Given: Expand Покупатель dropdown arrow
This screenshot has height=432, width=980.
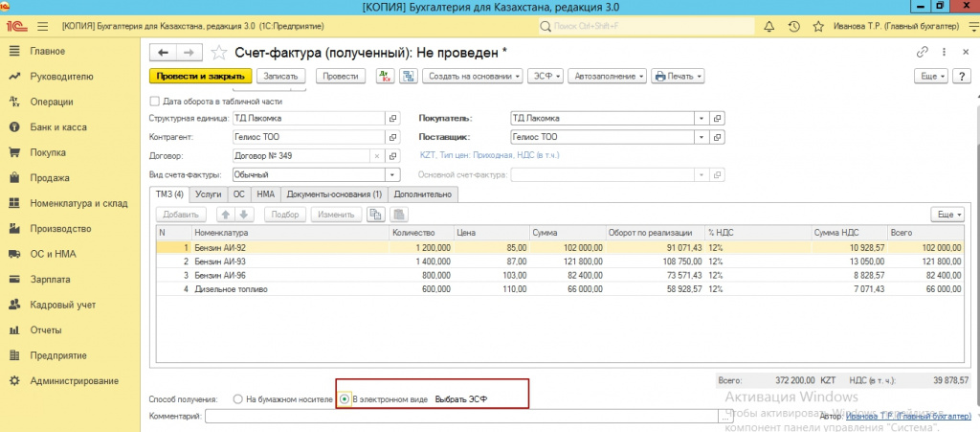Looking at the screenshot, I should 702,118.
